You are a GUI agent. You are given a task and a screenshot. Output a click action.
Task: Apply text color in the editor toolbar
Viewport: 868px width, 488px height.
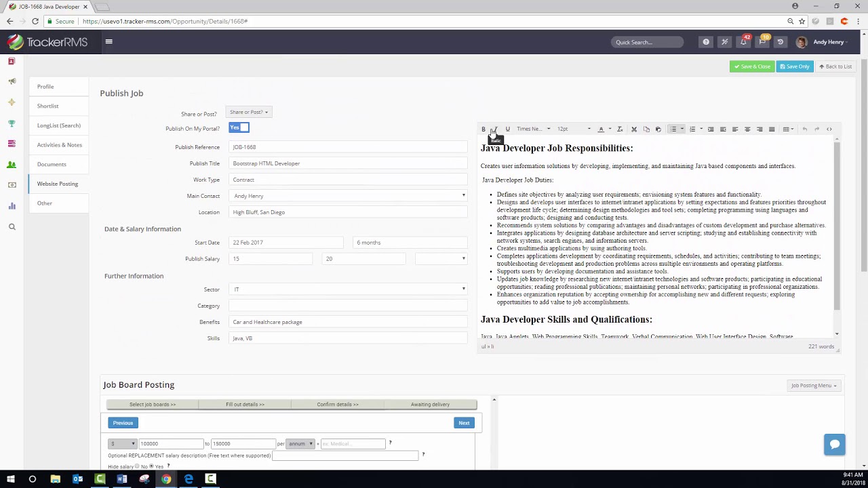pos(600,129)
